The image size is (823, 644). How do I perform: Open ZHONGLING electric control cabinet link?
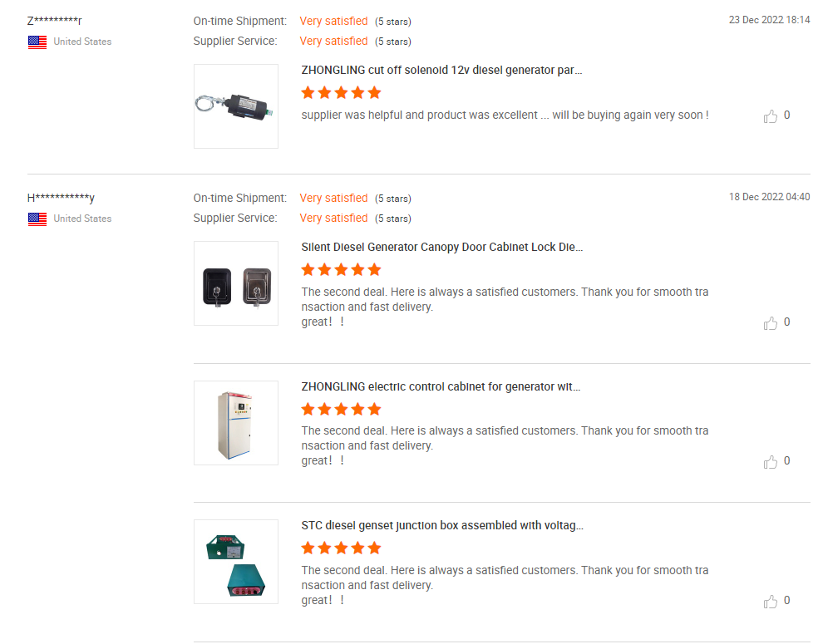441,386
